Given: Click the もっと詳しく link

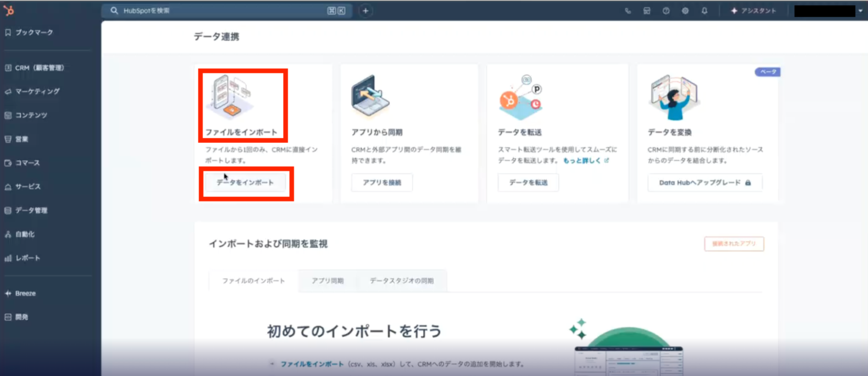Looking at the screenshot, I should (x=582, y=161).
